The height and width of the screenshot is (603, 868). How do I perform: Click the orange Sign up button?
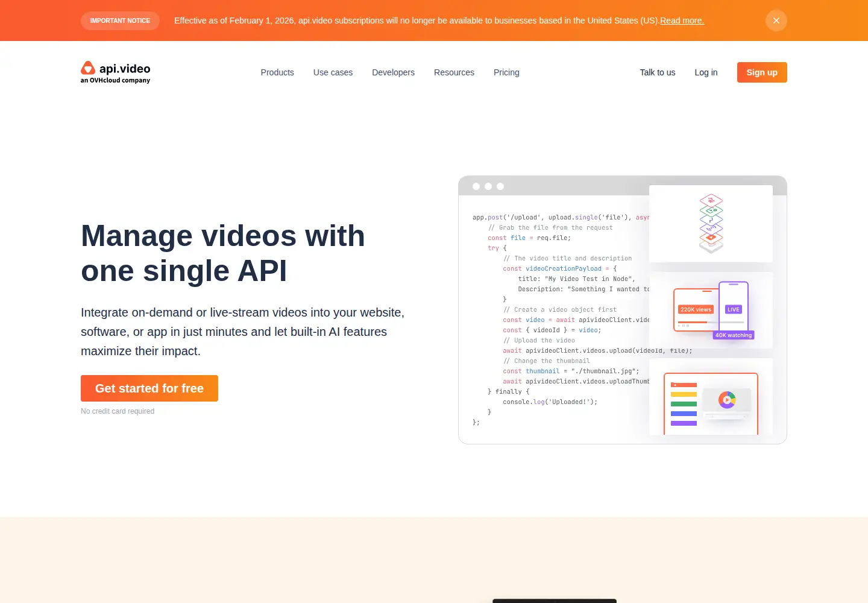coord(762,72)
